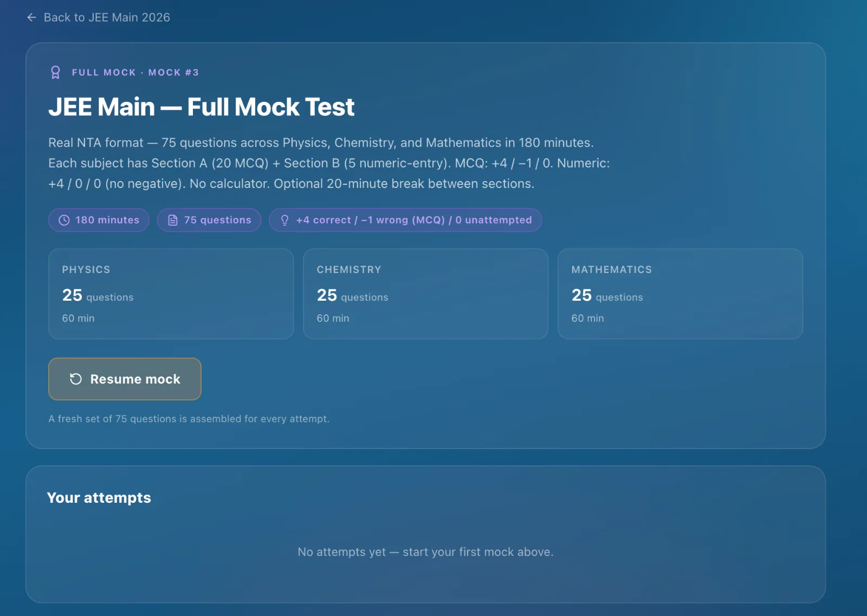
Task: Resume the mock test
Action: pyautogui.click(x=125, y=379)
